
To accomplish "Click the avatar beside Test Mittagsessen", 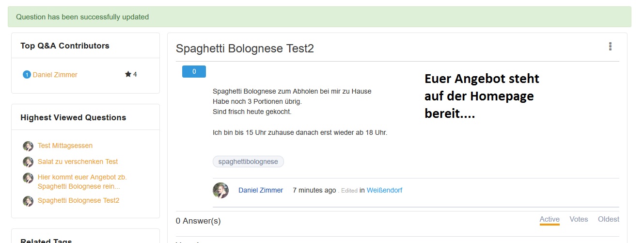I will [x=28, y=146].
